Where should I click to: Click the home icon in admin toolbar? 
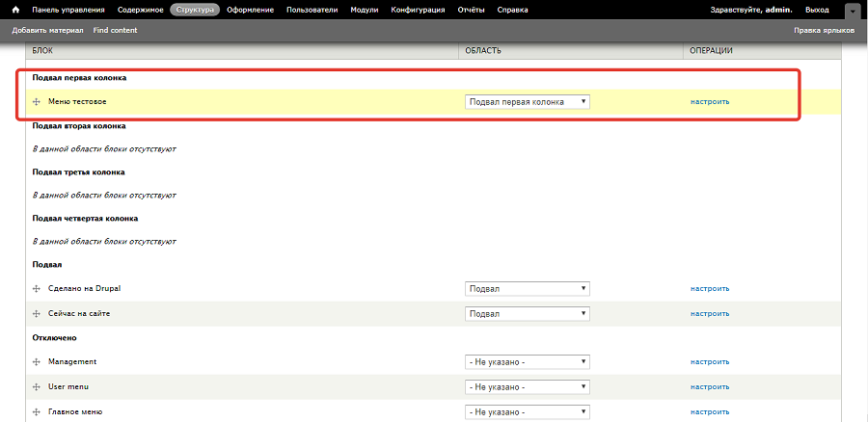(x=16, y=10)
